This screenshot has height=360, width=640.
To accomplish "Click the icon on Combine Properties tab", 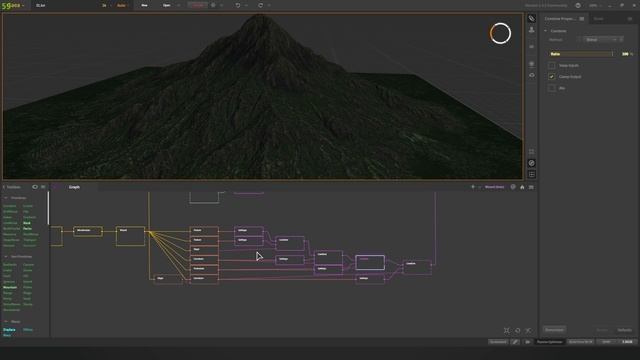I will coord(582,19).
